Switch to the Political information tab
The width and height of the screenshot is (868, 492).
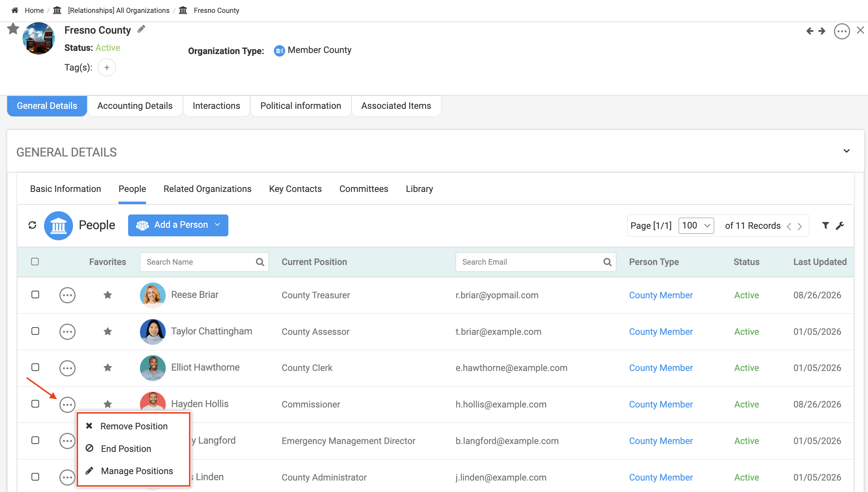(x=301, y=106)
